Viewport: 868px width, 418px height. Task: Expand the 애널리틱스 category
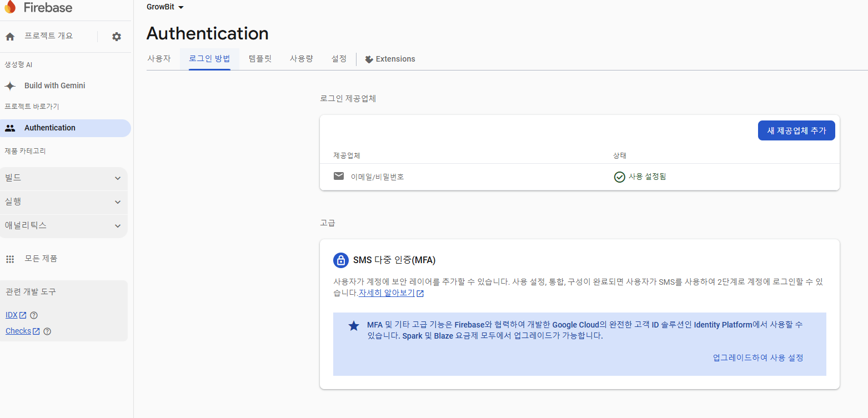click(64, 226)
